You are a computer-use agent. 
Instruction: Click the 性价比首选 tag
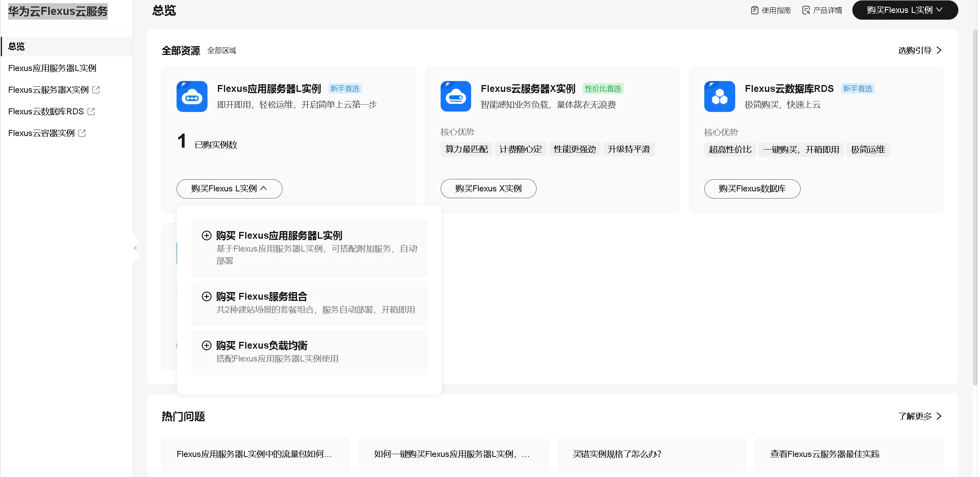tap(603, 89)
